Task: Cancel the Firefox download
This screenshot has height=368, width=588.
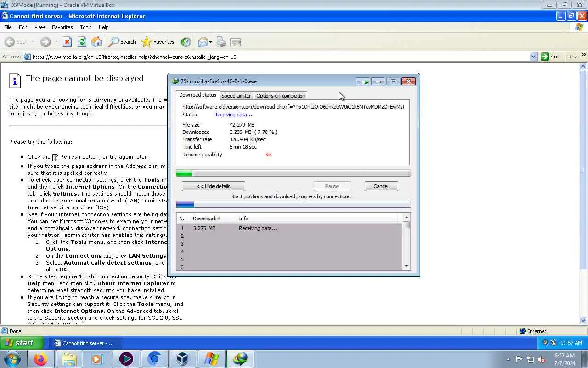Action: [x=381, y=186]
